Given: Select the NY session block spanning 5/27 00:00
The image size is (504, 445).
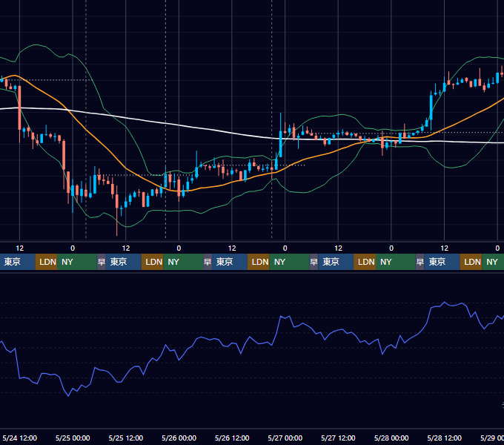Looking at the screenshot, I should 289,262.
